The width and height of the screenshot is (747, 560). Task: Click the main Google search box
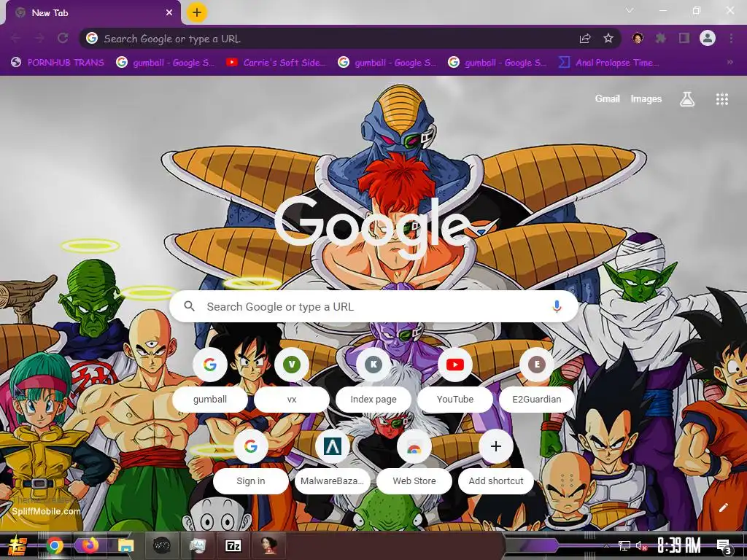click(x=374, y=307)
